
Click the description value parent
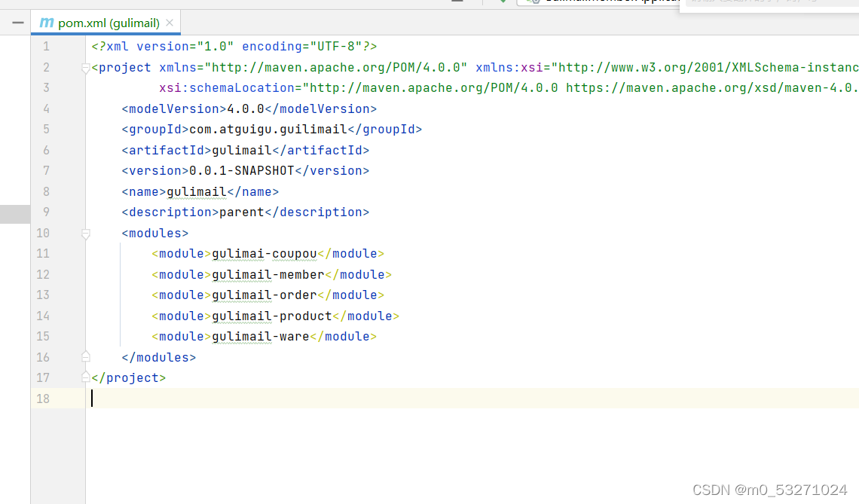pos(242,212)
